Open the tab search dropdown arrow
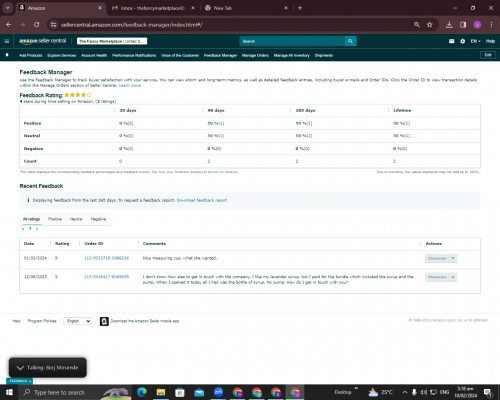 [x=8, y=8]
